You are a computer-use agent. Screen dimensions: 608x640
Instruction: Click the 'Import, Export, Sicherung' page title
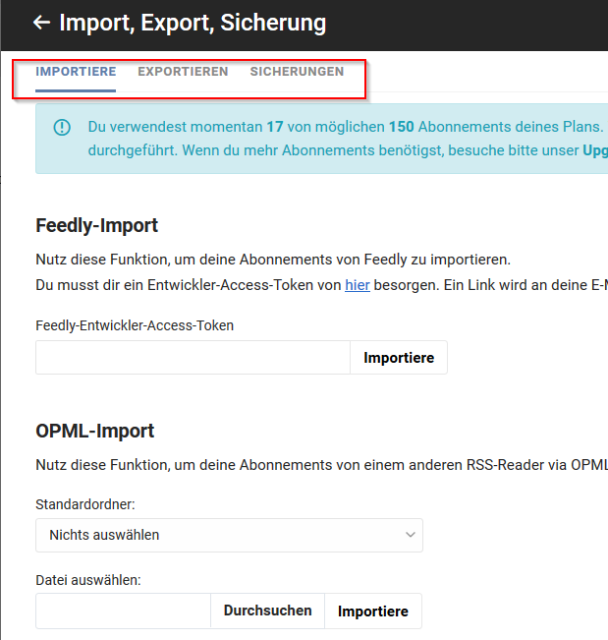pyautogui.click(x=193, y=23)
